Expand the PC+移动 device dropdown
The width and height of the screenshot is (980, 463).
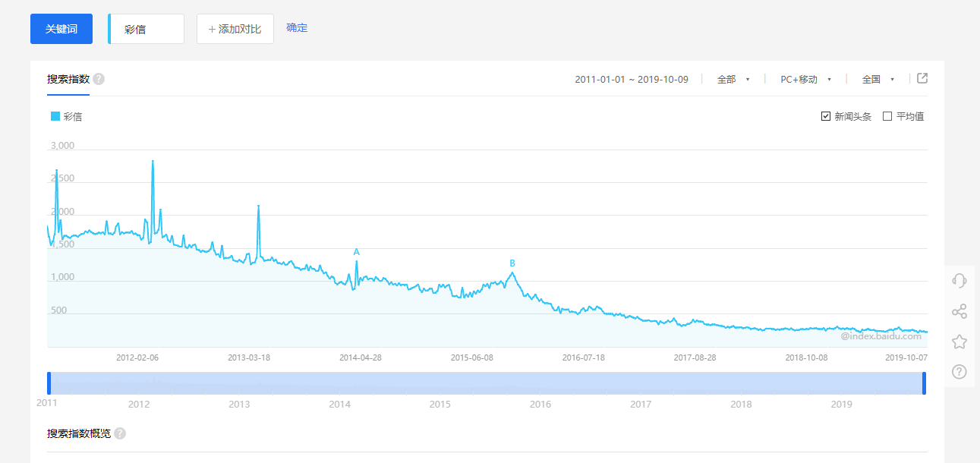(x=805, y=79)
